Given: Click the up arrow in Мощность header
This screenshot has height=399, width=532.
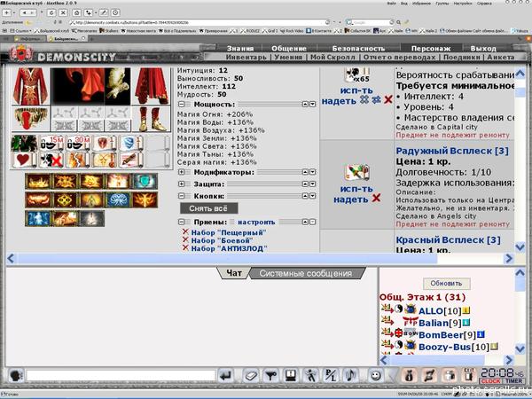Looking at the screenshot, I should 305,104.
